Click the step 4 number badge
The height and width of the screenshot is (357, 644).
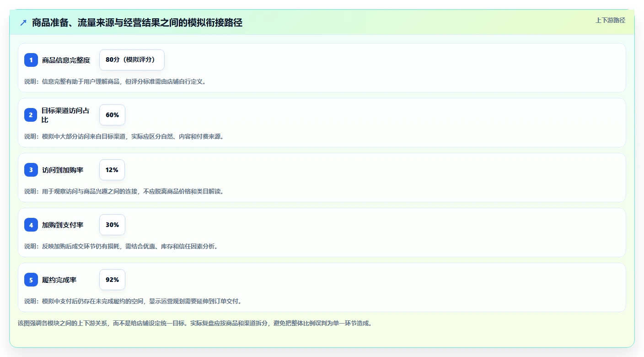click(x=31, y=225)
